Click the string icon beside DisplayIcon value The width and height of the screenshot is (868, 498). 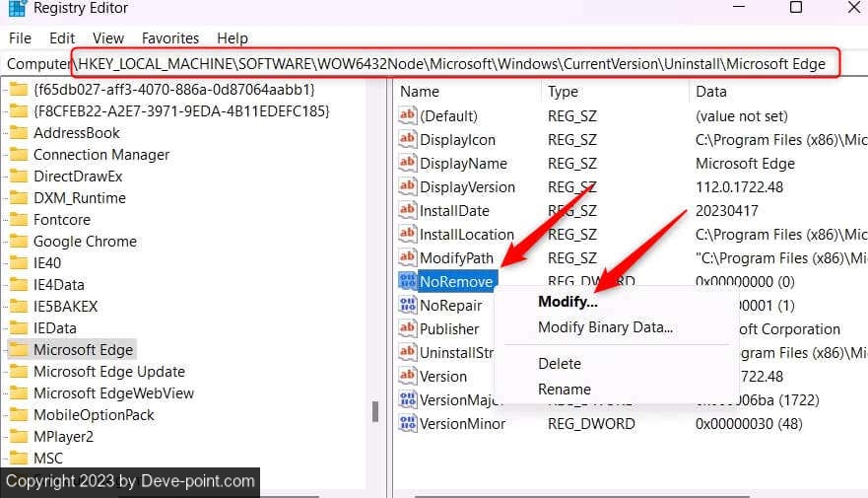[x=408, y=140]
